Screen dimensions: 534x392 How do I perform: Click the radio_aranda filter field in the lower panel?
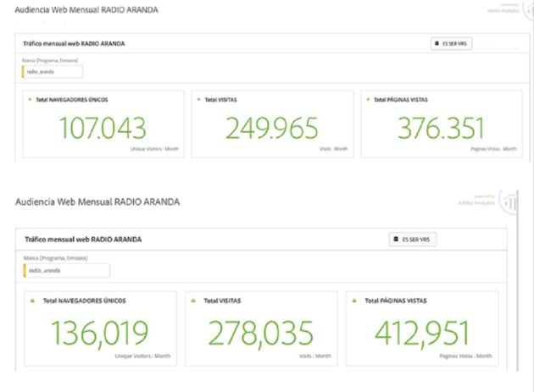pos(66,271)
